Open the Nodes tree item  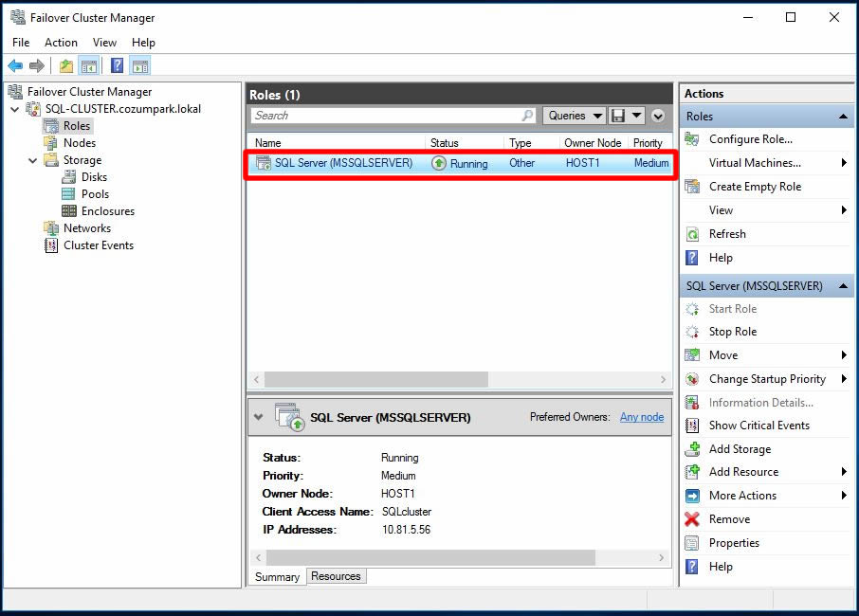79,143
